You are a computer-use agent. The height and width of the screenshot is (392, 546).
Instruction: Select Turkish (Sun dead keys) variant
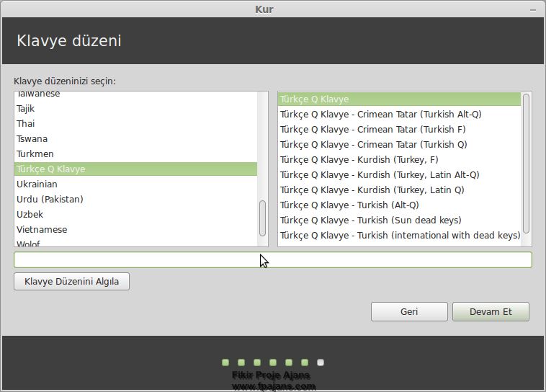399,220
